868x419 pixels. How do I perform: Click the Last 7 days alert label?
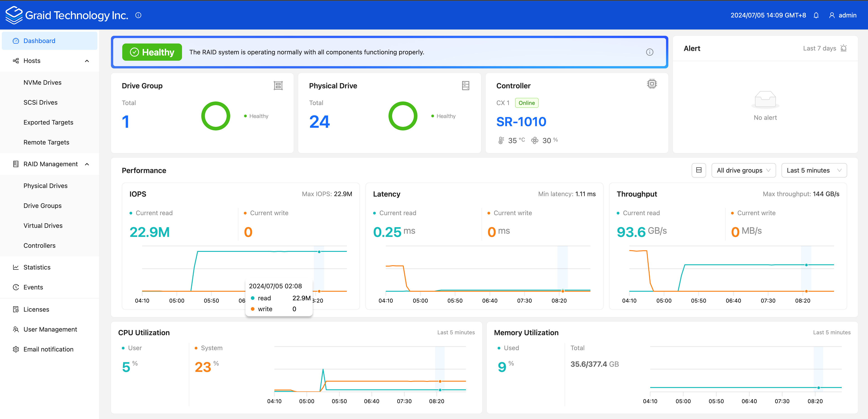point(819,48)
